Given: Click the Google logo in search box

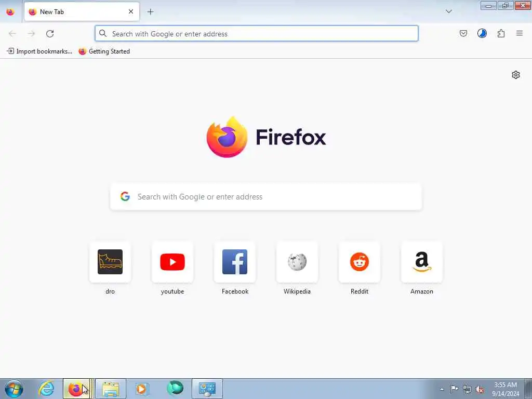Looking at the screenshot, I should point(125,196).
